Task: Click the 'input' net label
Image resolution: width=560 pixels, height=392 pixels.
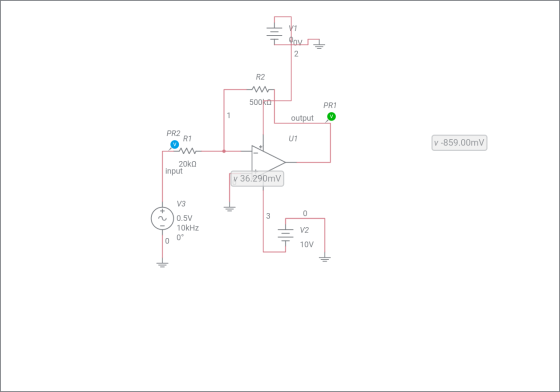Action: tap(174, 171)
